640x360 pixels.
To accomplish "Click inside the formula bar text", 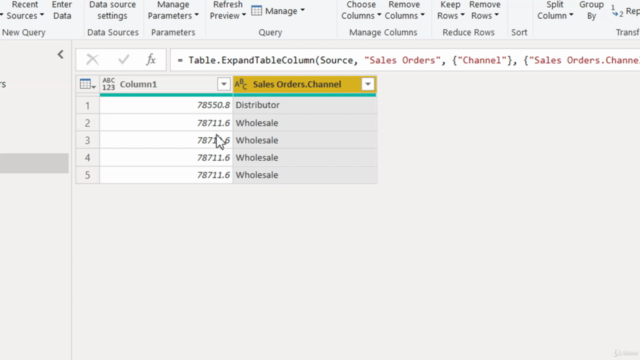I will (x=405, y=60).
